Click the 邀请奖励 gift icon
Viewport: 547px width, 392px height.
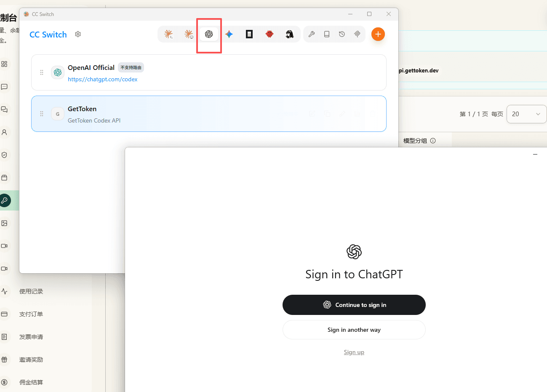pos(4,360)
